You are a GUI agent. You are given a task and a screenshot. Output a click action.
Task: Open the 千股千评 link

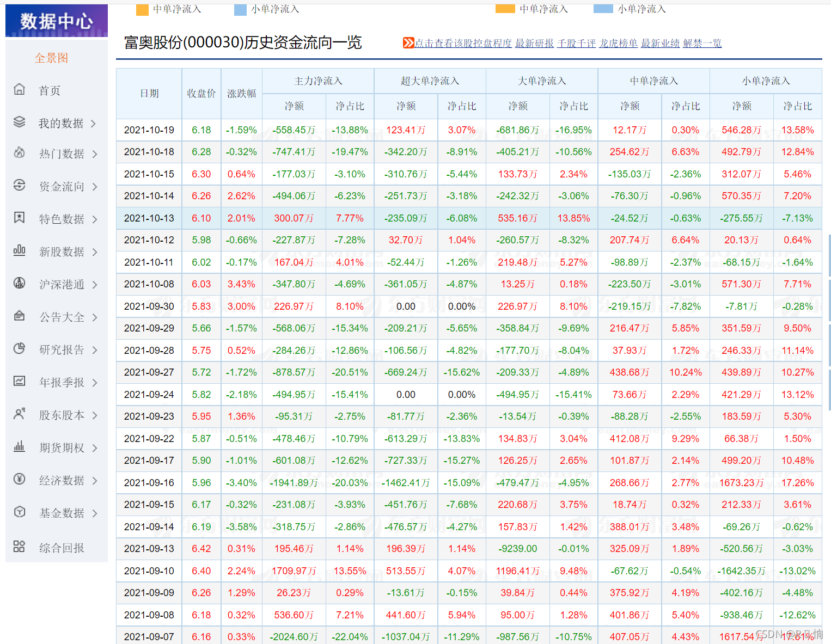tap(576, 43)
